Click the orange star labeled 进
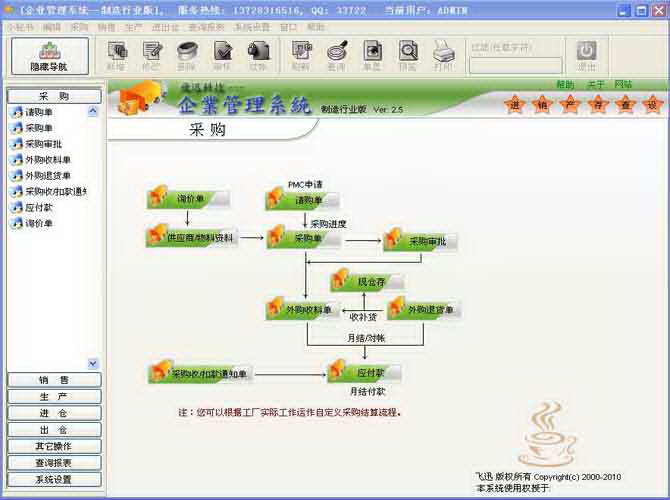 [x=515, y=105]
